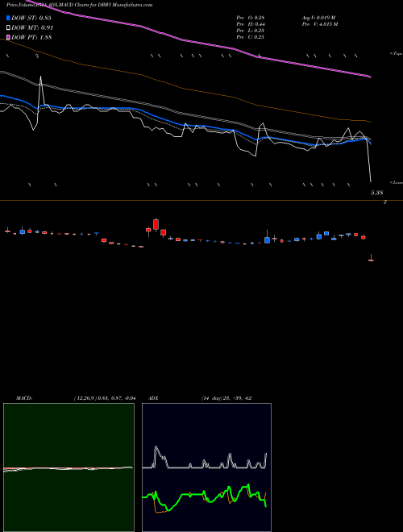Select the 'DOW PT: 1.88' legend label
The height and width of the screenshot is (532, 403).
point(31,38)
